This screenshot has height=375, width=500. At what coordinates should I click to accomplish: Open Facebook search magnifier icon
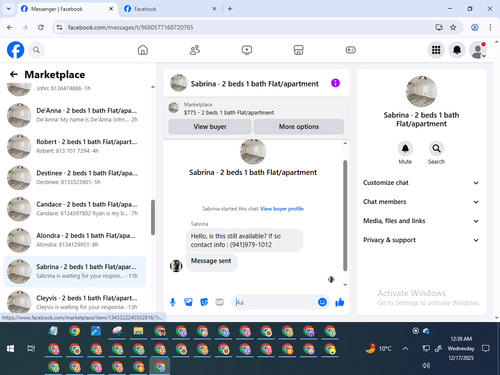(36, 50)
